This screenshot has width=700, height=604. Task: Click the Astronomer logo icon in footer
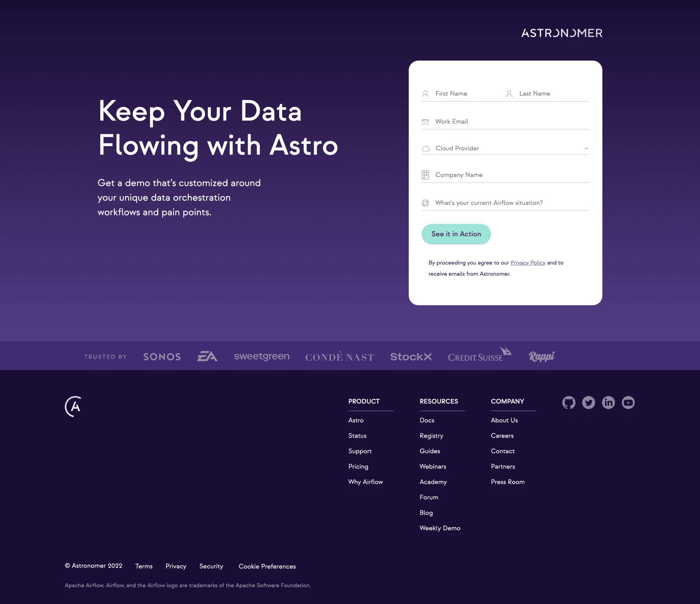point(73,406)
